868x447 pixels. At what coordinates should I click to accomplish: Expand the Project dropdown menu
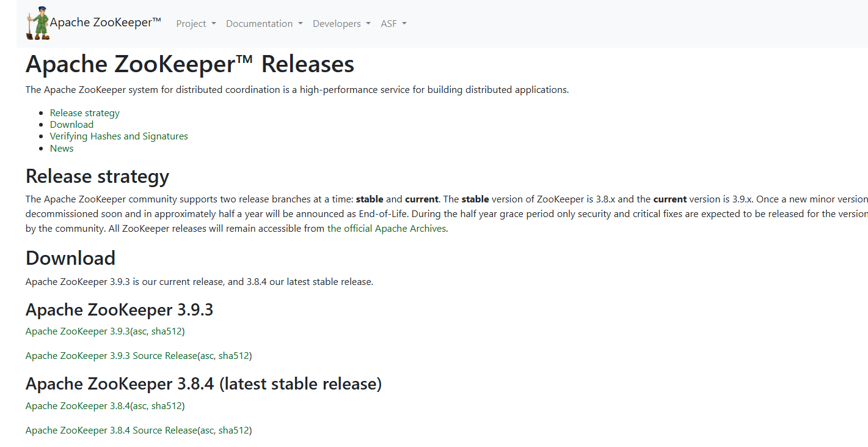coord(196,24)
